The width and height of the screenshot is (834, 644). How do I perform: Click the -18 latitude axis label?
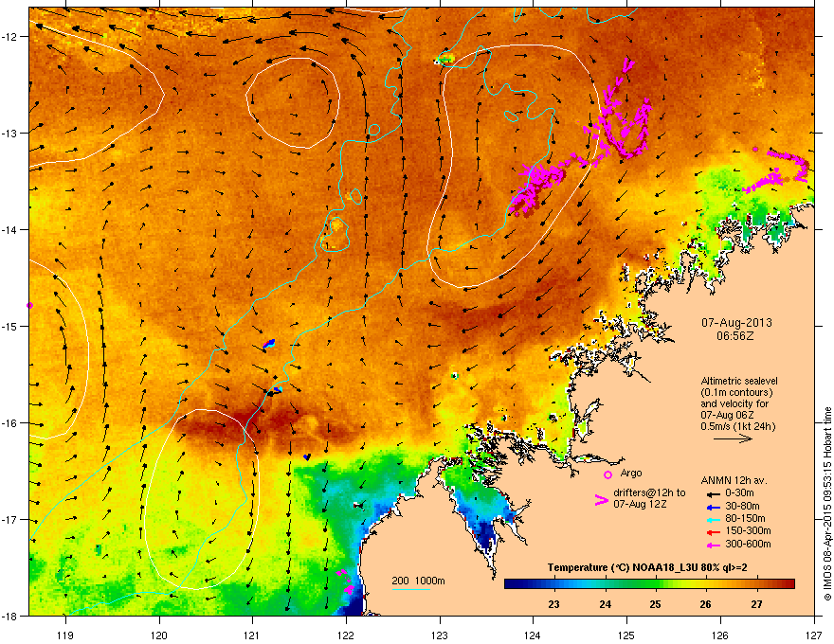point(9,616)
